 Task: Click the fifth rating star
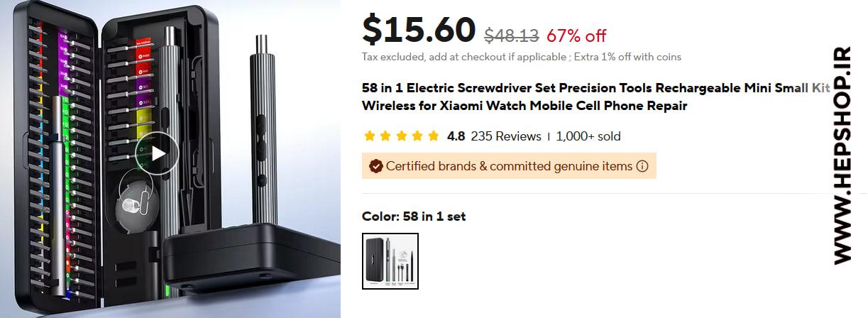tap(433, 136)
